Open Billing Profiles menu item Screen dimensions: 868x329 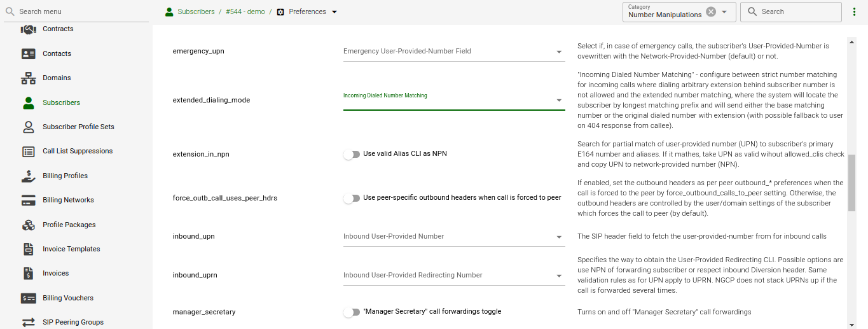[x=65, y=176]
